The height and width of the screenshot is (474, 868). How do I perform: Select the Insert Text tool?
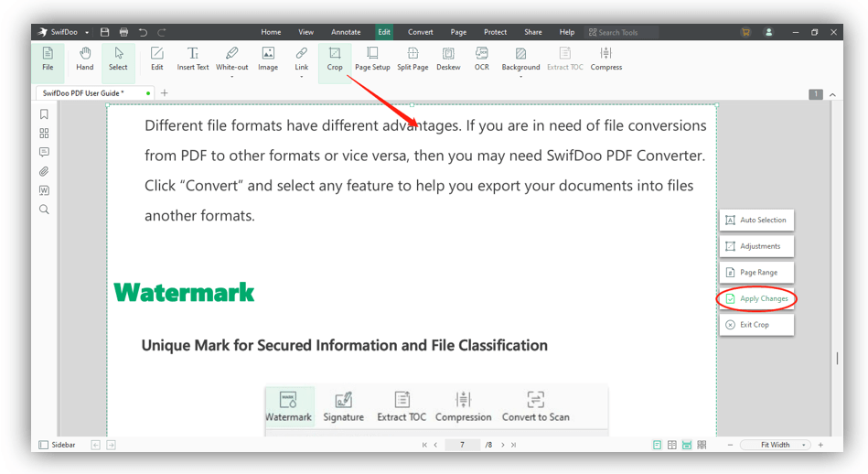(x=193, y=59)
